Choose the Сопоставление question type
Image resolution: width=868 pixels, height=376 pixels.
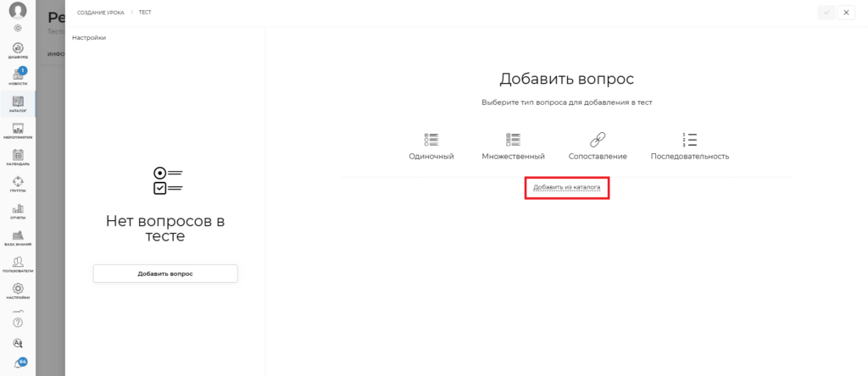(x=598, y=147)
